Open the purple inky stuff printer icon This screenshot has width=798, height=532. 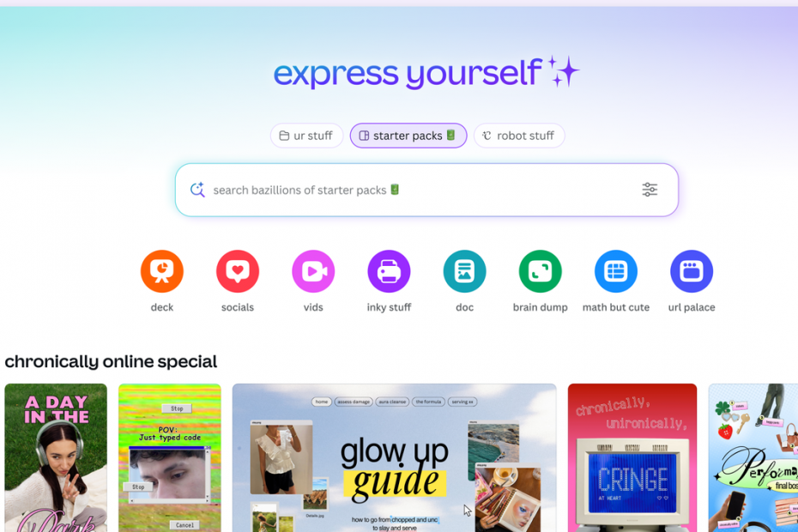pos(389,271)
